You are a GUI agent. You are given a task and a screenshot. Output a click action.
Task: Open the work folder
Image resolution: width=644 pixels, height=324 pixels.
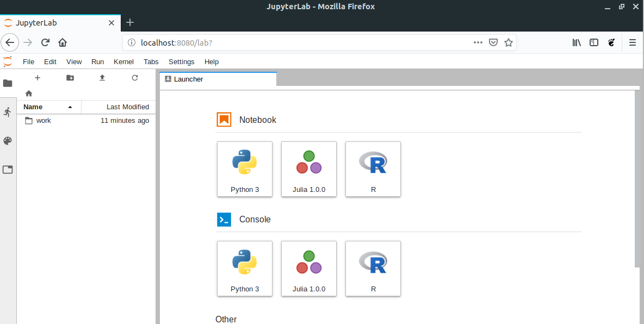coord(86,121)
